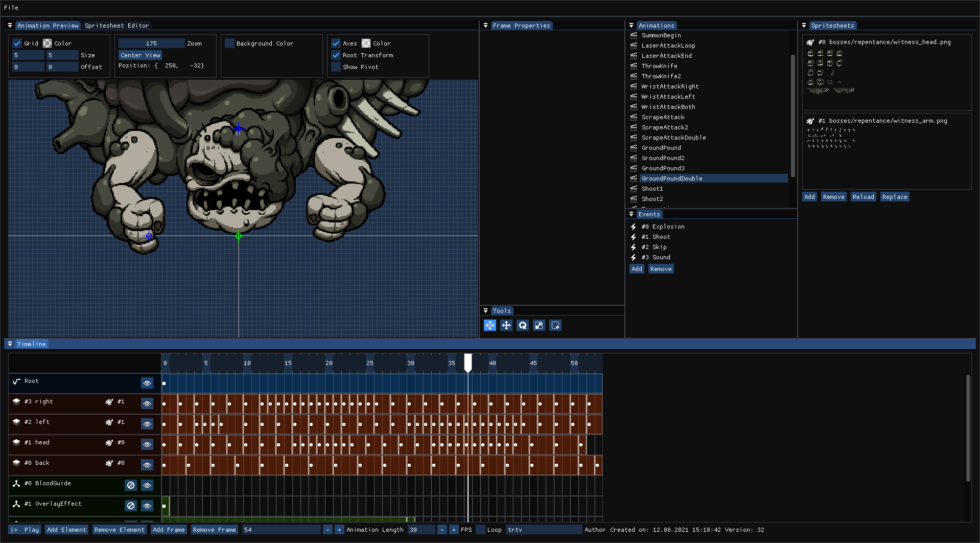
Task: Click the animation icon beside ThrowKnife
Action: 634,66
